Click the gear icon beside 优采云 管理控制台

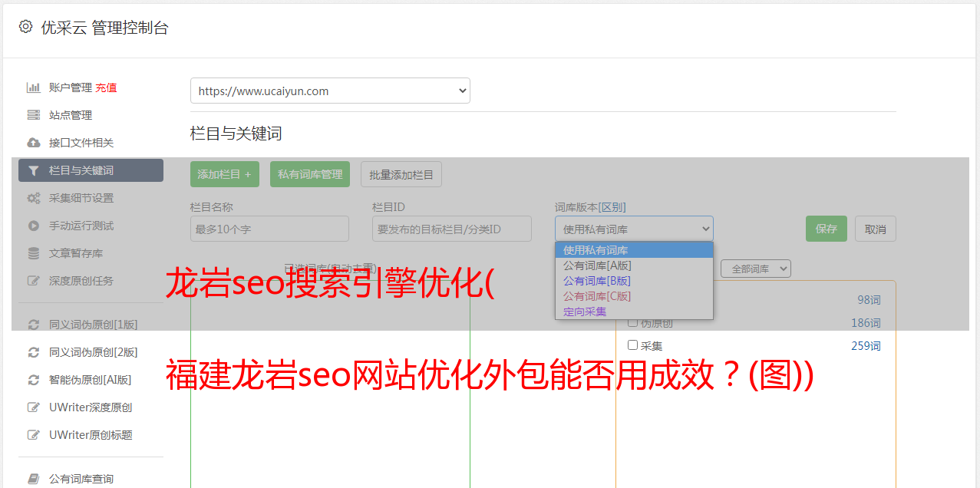(25, 27)
